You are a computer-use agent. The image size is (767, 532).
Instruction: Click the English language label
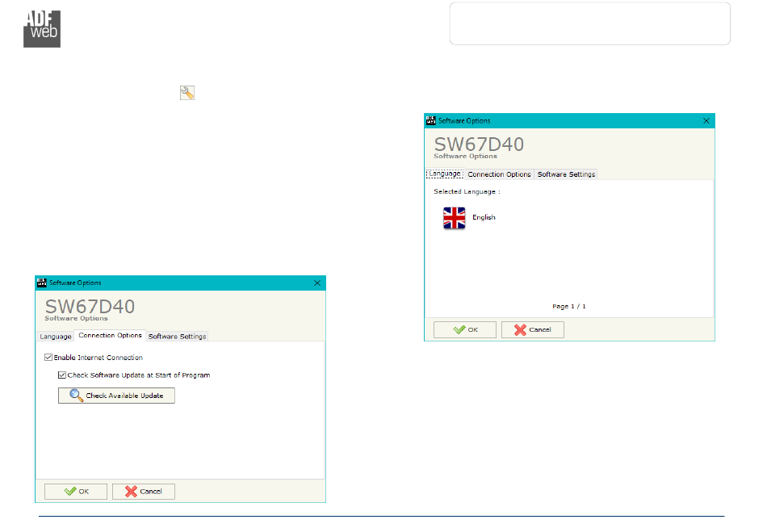[484, 217]
